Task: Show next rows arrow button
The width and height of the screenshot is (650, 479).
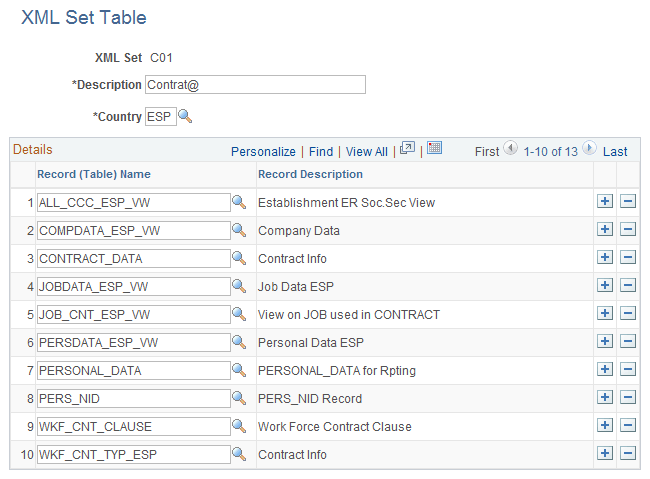Action: (x=589, y=150)
